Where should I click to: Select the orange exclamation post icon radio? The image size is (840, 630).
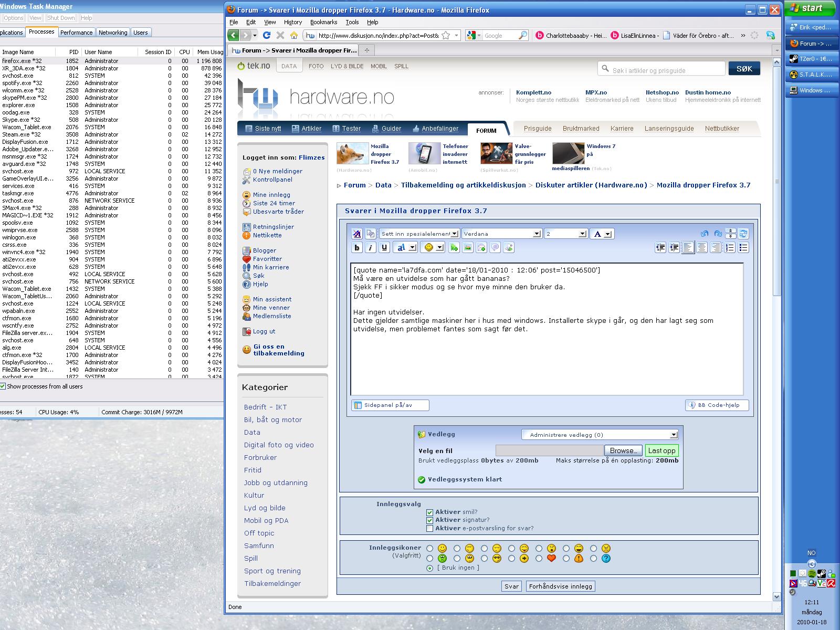click(x=566, y=559)
